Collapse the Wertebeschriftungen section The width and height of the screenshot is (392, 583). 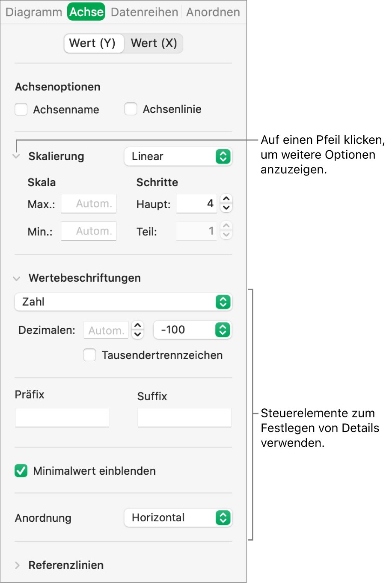17,279
